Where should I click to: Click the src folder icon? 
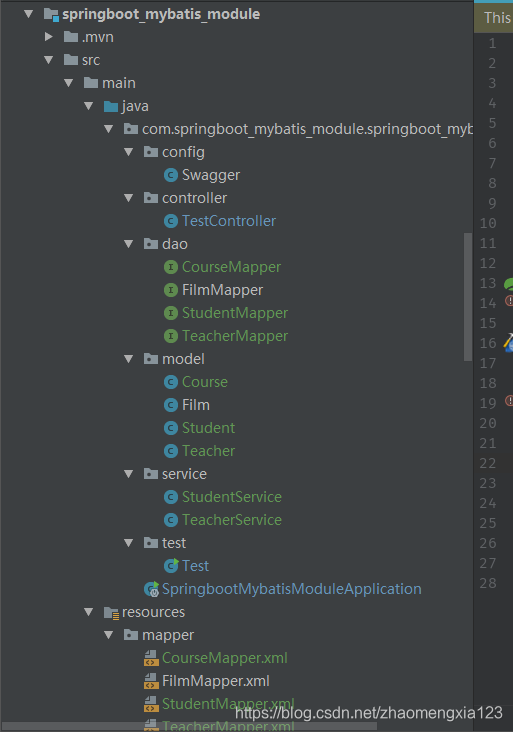pos(71,60)
